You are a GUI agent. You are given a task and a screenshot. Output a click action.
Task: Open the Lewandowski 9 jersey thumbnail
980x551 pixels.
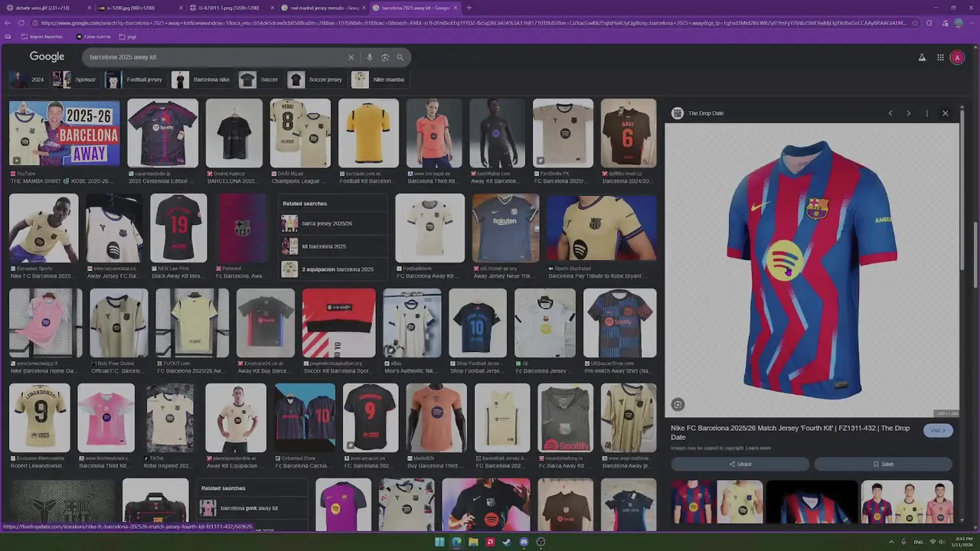(39, 418)
